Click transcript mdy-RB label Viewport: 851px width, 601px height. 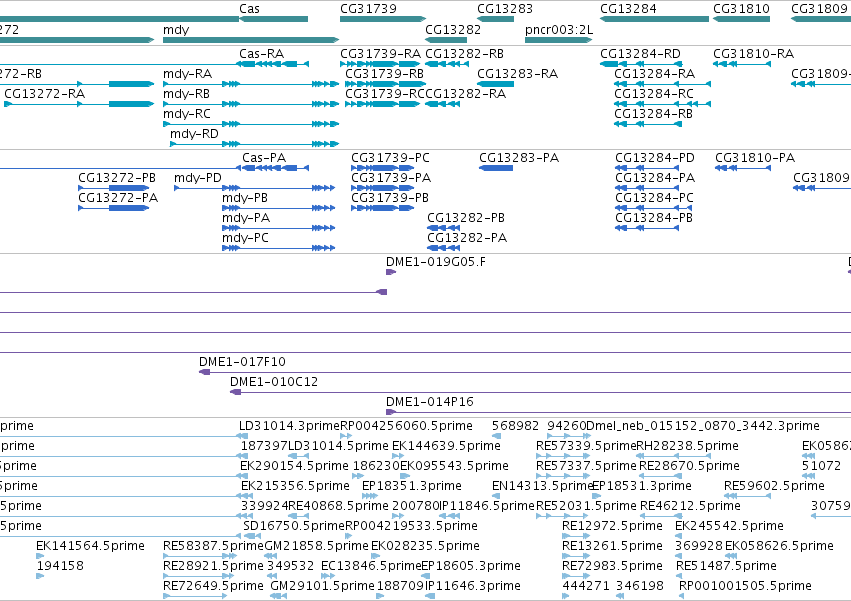[187, 94]
